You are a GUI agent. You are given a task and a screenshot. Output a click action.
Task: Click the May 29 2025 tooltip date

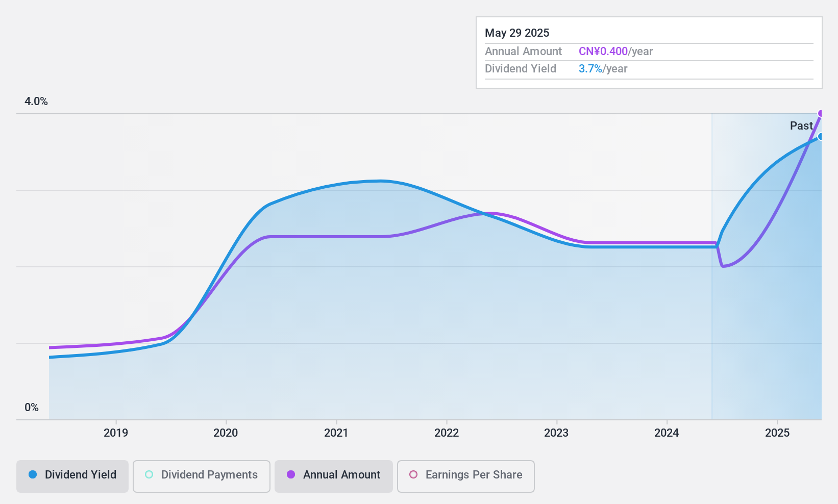(x=517, y=33)
